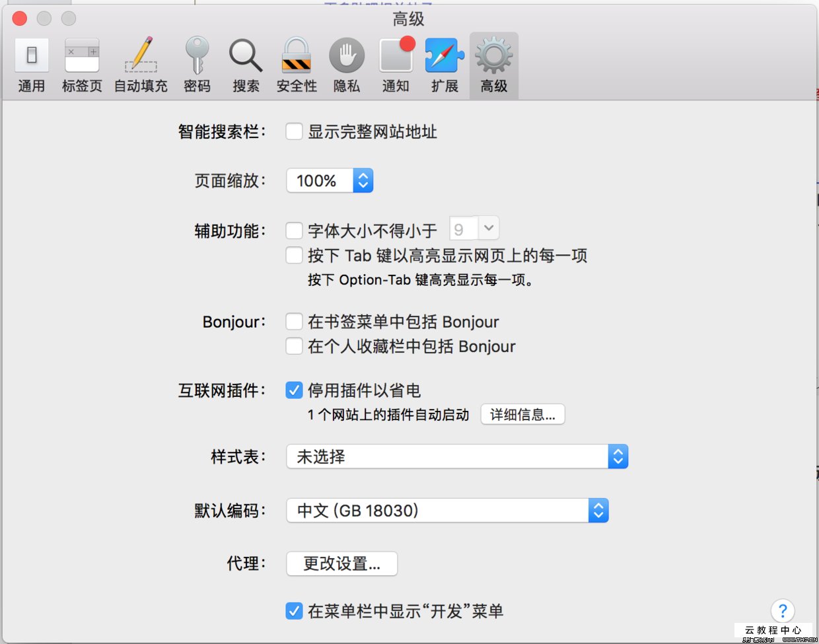Select the 扩展 (Extensions) icon
The height and width of the screenshot is (644, 819).
444,63
